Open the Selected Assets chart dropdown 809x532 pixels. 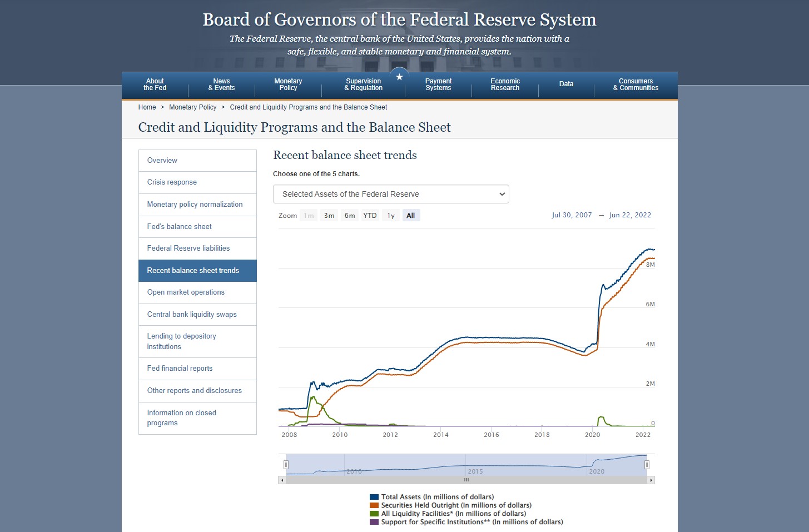pos(391,194)
